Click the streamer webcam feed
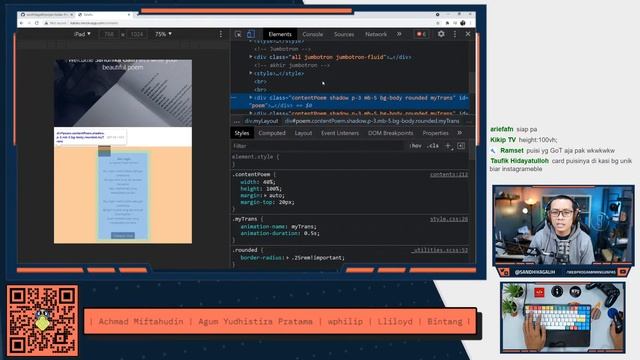640x360 pixels. [x=563, y=225]
